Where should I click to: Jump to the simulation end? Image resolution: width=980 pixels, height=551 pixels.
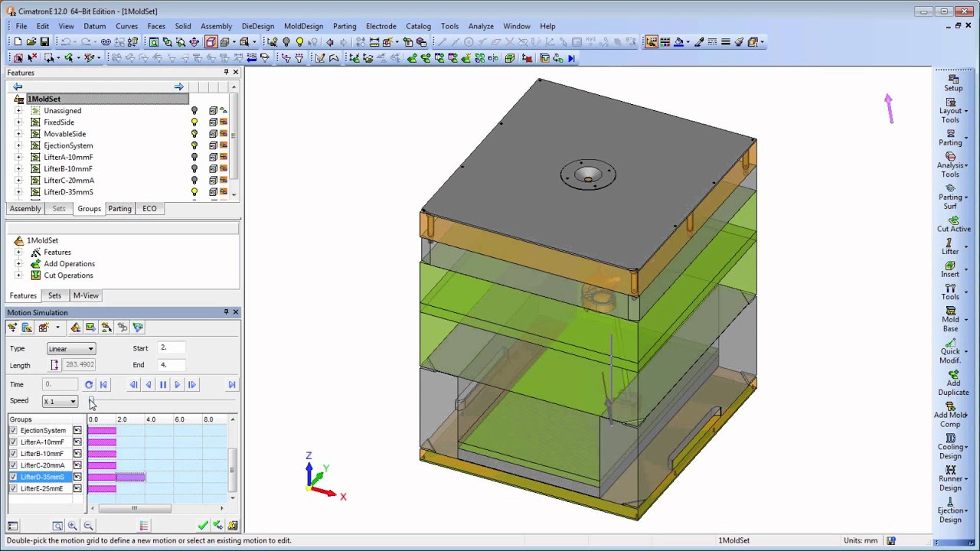(232, 385)
